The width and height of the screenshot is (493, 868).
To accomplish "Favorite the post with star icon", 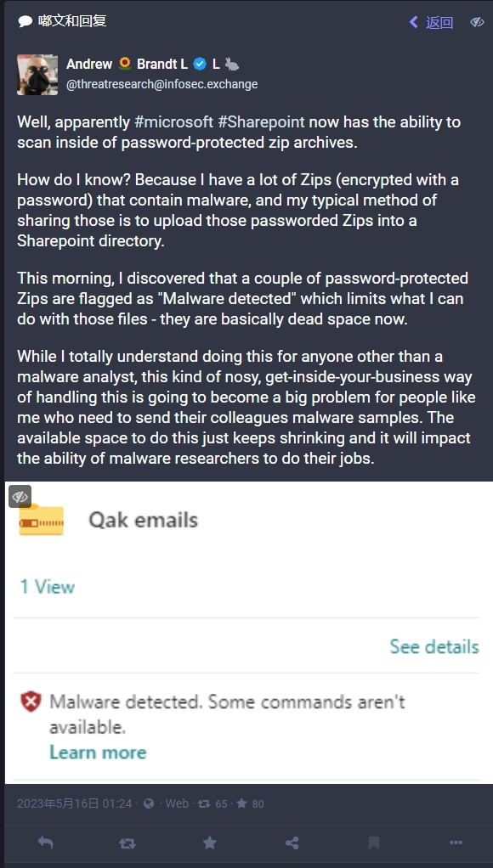I will point(209,843).
